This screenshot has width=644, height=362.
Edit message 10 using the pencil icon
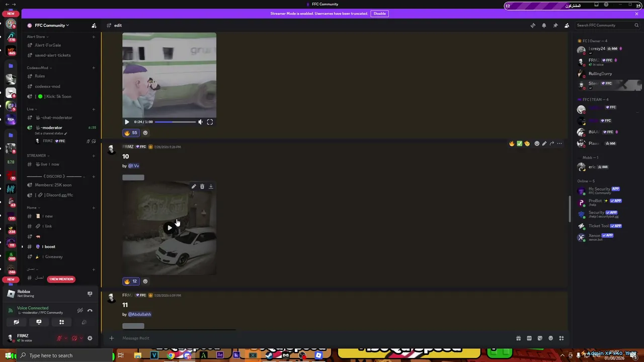pos(544,144)
